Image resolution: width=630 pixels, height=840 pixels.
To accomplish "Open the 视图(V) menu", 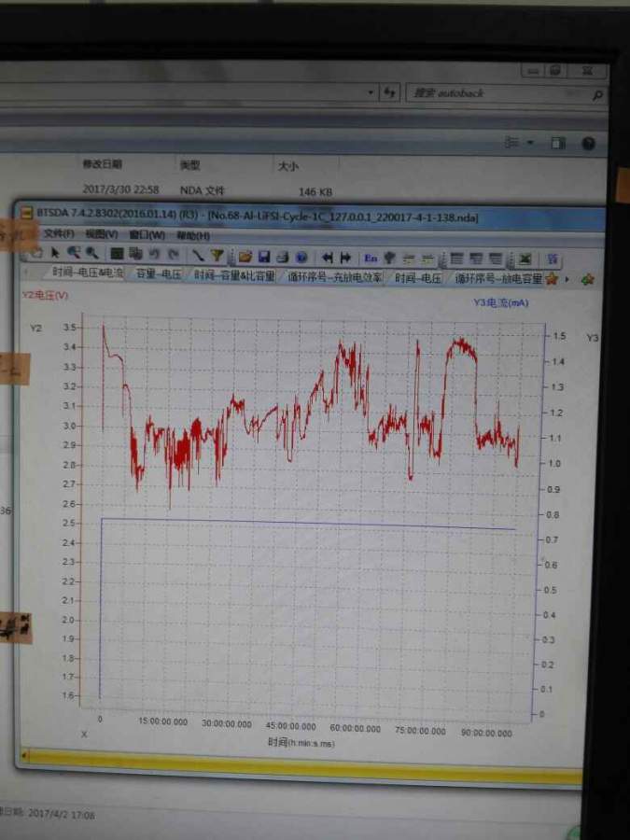I will point(101,234).
